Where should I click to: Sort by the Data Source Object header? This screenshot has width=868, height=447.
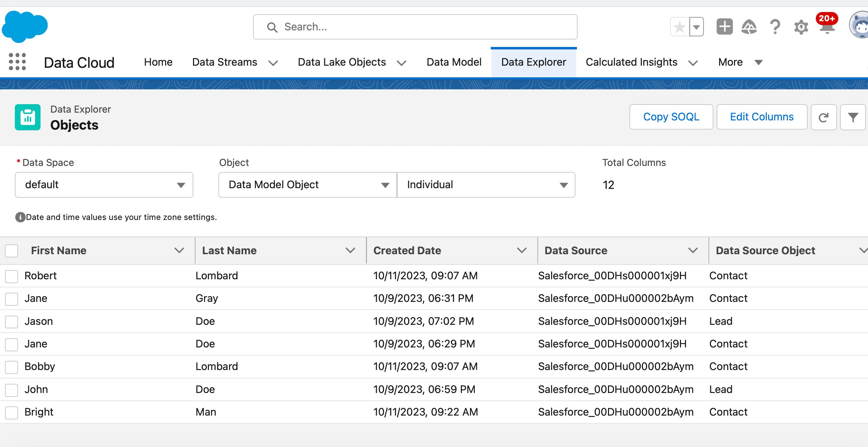tap(765, 250)
